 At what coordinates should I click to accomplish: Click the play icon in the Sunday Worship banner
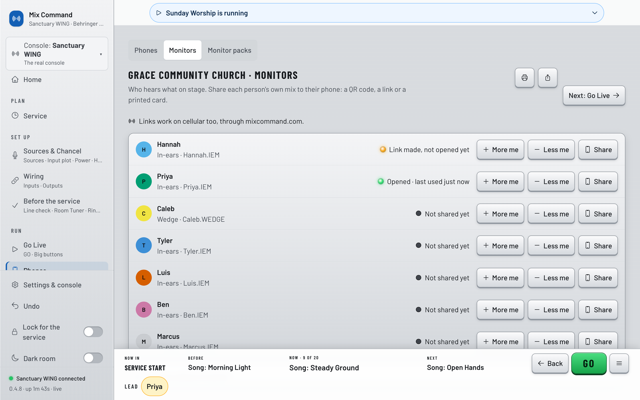click(x=159, y=13)
